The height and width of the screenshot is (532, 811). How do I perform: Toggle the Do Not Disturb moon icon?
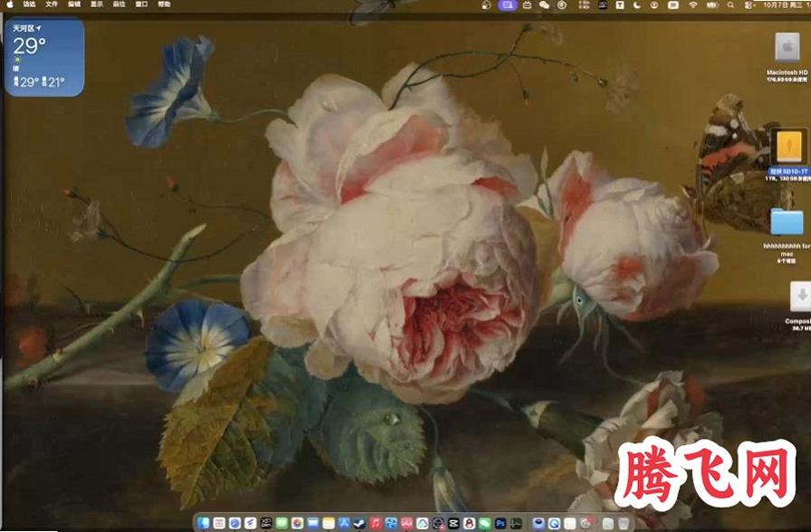[x=636, y=5]
